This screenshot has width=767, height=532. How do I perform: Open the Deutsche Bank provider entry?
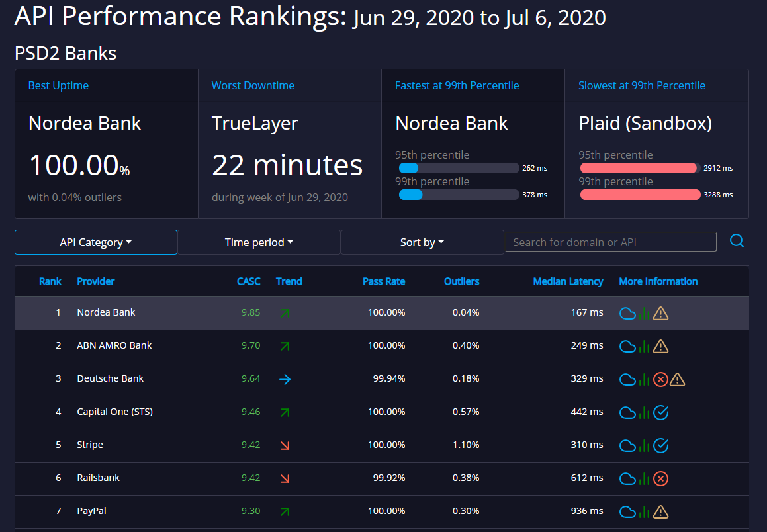tap(110, 378)
